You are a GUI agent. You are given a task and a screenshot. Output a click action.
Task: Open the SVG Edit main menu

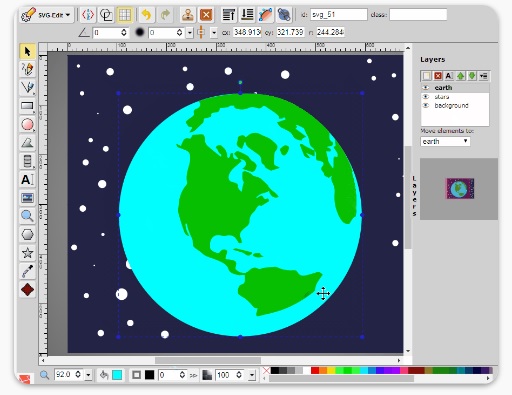(46, 15)
